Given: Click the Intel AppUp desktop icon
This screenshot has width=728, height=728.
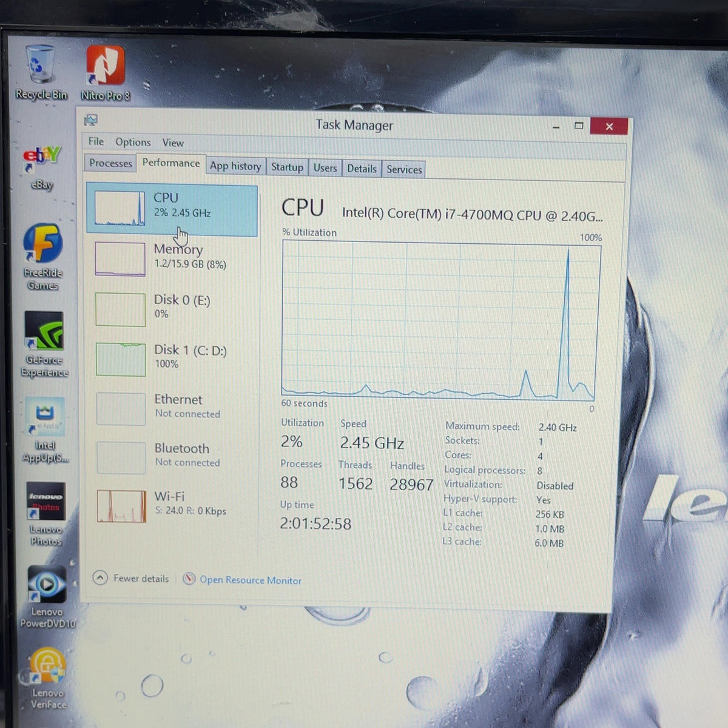Looking at the screenshot, I should (x=45, y=431).
